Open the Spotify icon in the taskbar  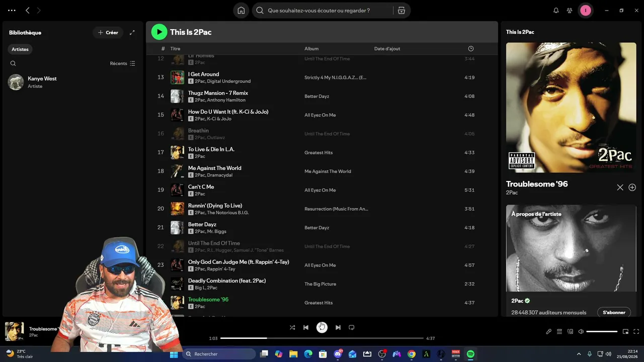(470, 354)
